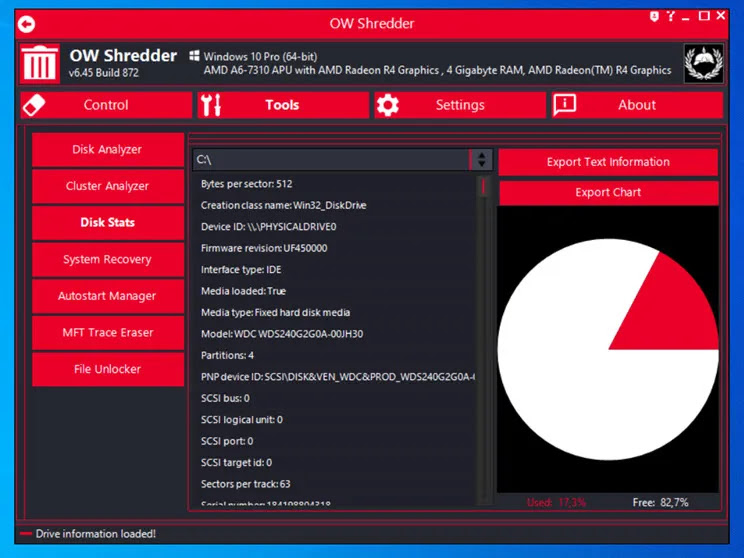744x558 pixels.
Task: Click the 'v6.45 Build 872' version text
Action: pos(104,73)
